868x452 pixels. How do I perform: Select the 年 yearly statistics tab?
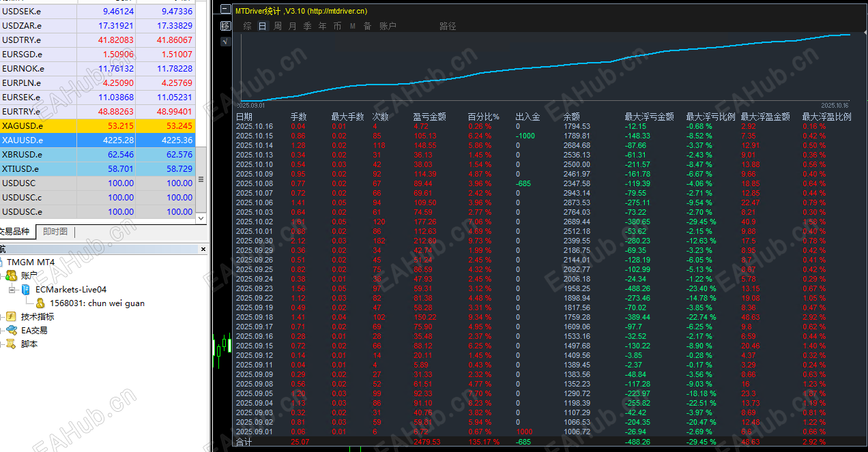click(322, 26)
